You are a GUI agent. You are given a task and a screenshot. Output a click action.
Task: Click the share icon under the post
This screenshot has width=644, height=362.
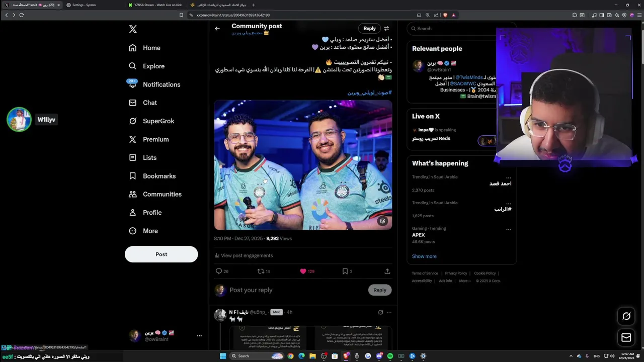387,271
